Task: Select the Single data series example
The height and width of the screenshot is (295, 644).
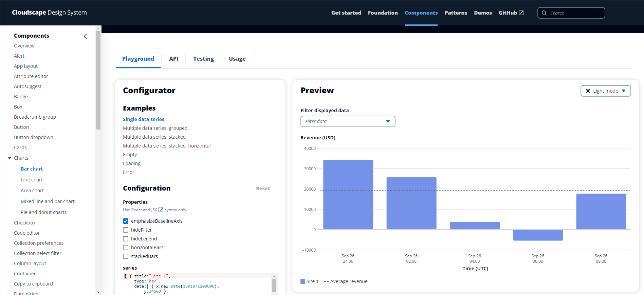Action: (x=143, y=119)
